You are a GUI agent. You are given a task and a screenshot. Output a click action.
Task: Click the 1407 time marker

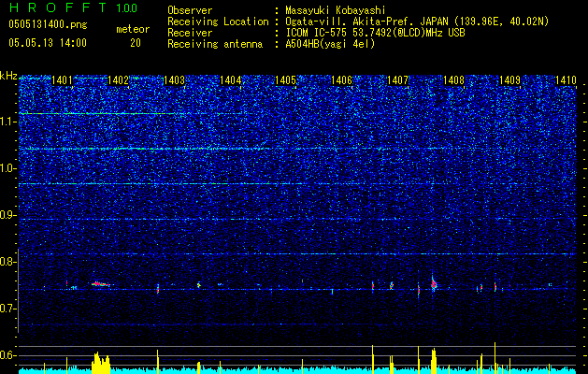[397, 80]
